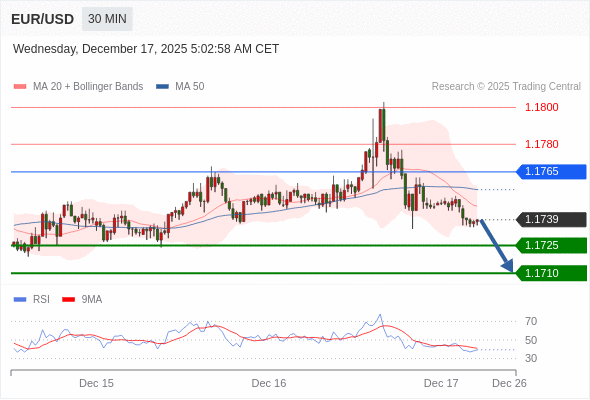Image resolution: width=590 pixels, height=400 pixels.
Task: Click the MA 50 legend label
Action: [x=190, y=87]
